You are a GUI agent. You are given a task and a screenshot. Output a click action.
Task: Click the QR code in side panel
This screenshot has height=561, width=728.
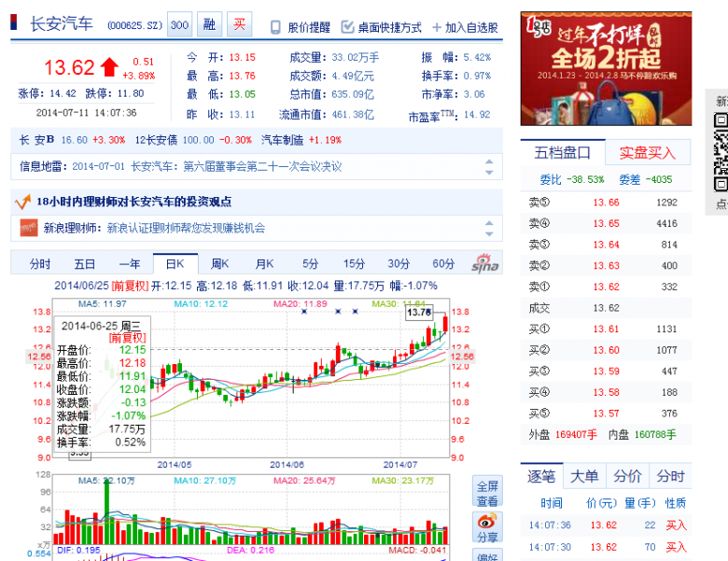click(x=721, y=152)
